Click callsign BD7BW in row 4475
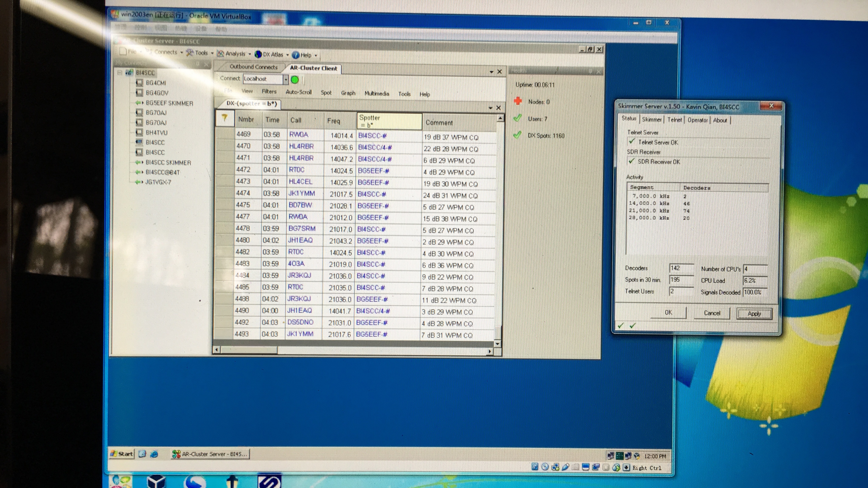This screenshot has width=868, height=488. [300, 205]
